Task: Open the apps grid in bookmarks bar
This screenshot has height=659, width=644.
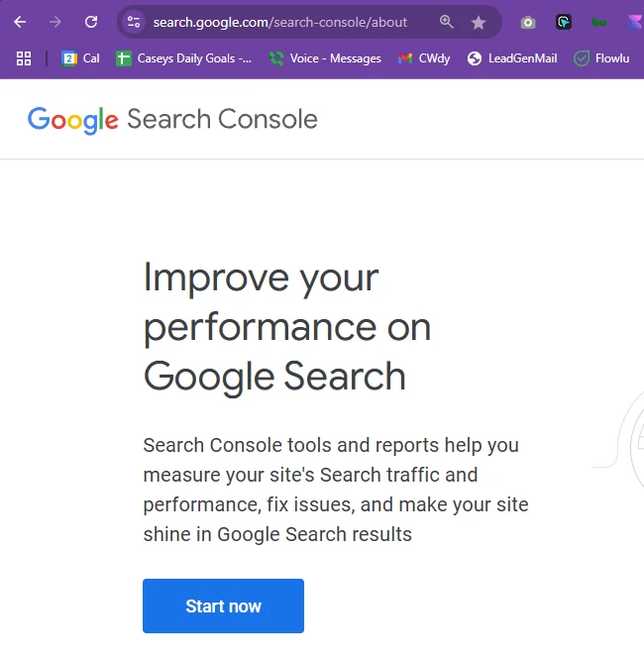Action: click(x=24, y=58)
